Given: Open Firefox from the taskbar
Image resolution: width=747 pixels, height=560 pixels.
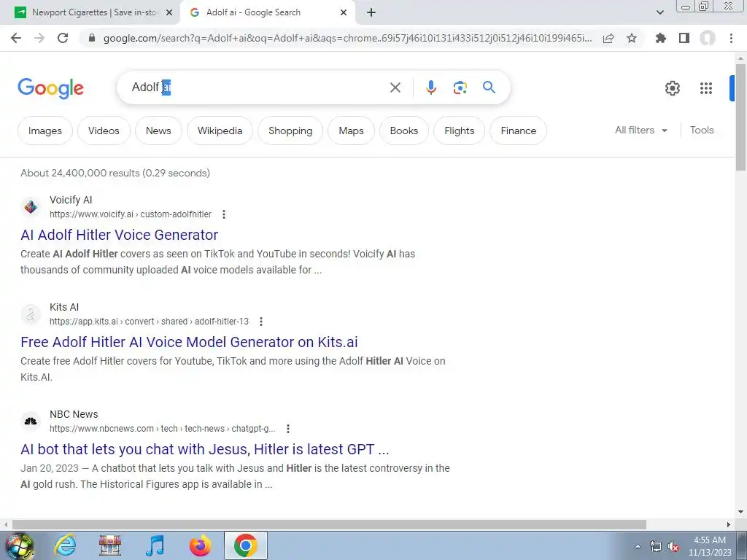Looking at the screenshot, I should (x=200, y=545).
